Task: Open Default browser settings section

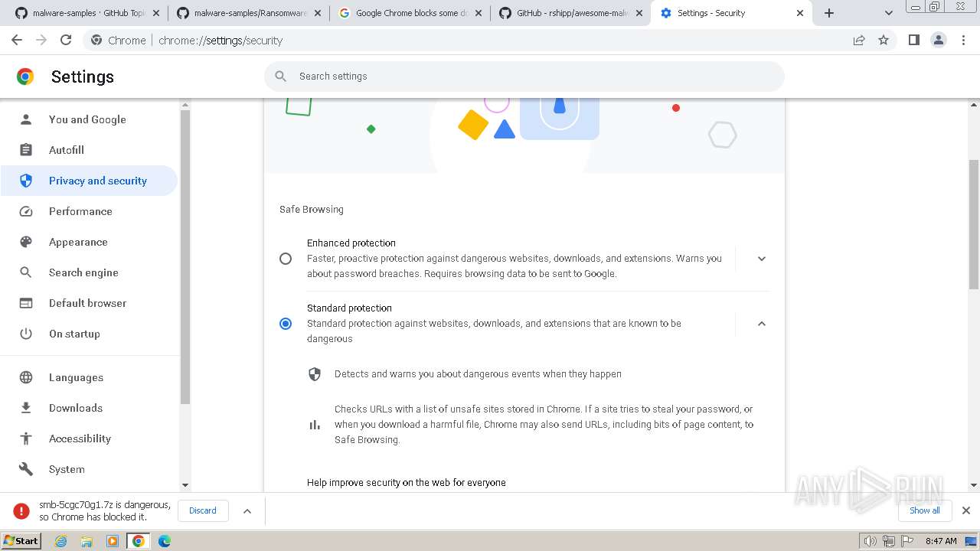Action: tap(89, 303)
